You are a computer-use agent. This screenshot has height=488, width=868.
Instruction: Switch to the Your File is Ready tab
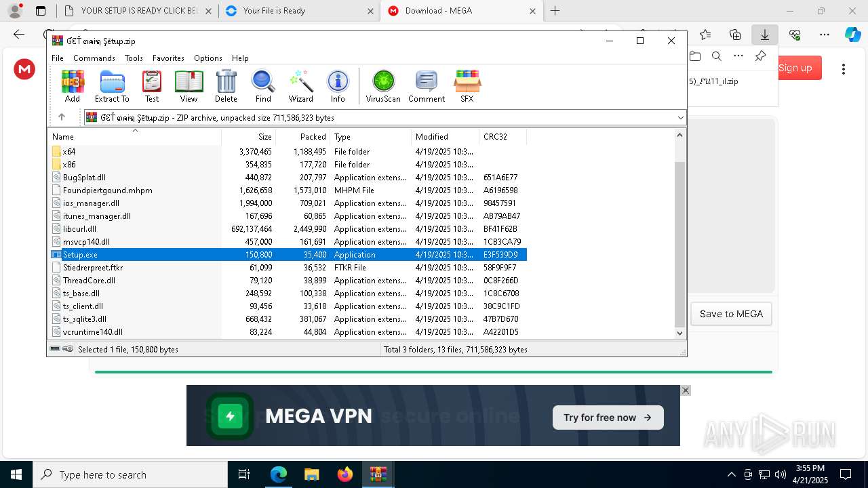click(x=299, y=11)
